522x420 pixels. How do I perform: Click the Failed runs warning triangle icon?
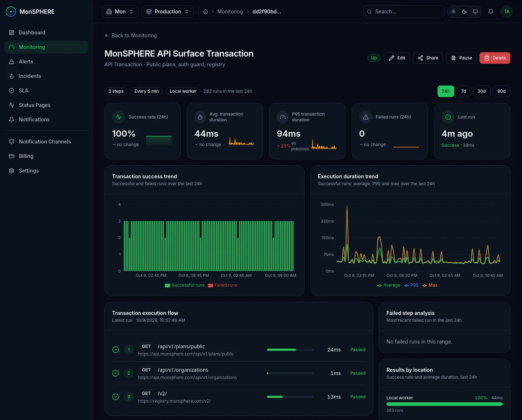(365, 117)
